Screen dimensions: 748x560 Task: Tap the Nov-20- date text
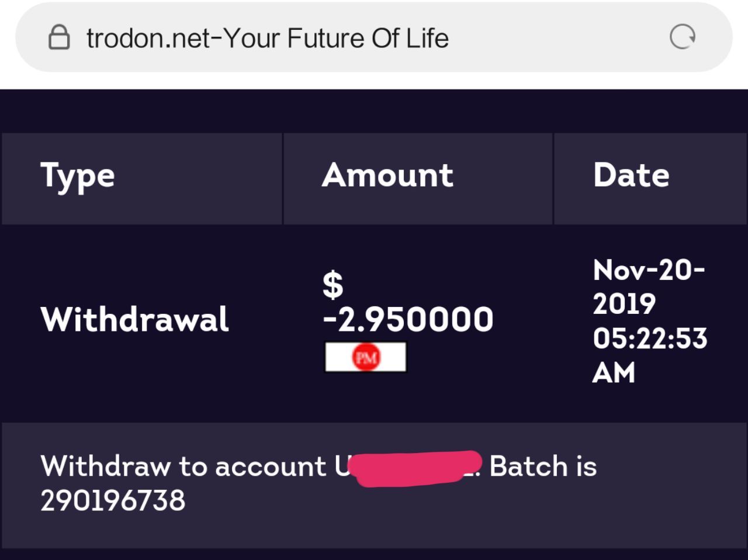pos(649,270)
